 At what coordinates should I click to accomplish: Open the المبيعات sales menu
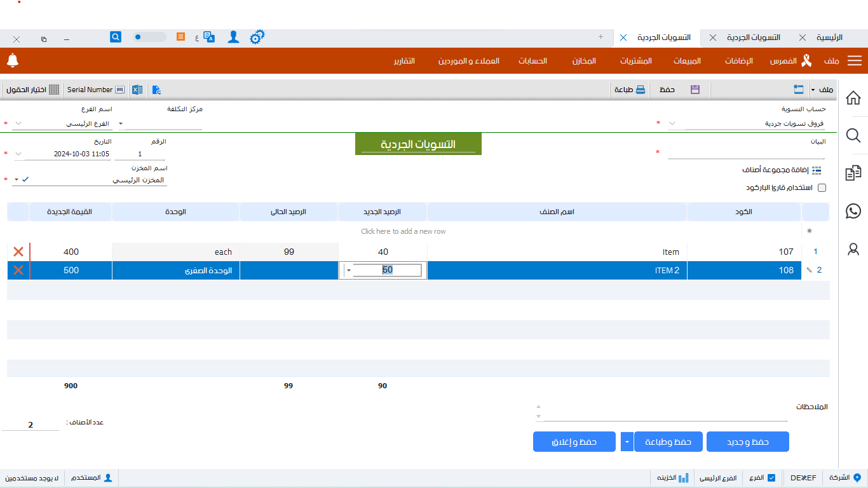687,61
